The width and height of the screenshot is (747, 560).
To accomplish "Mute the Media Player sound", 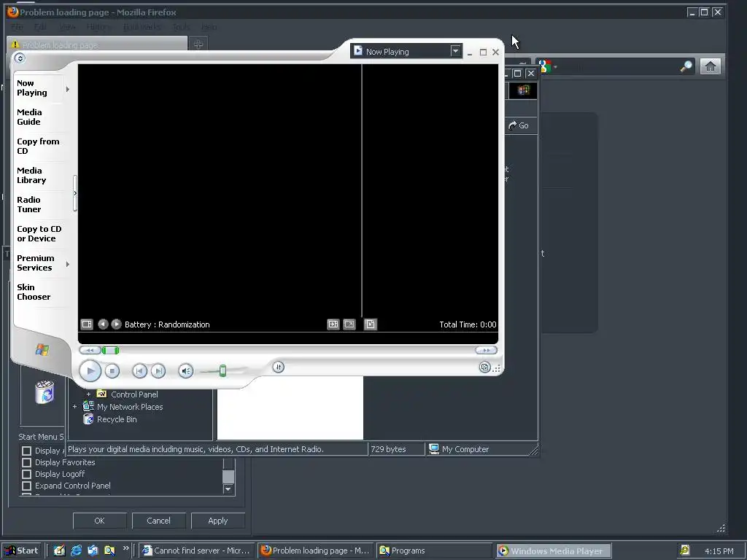I will (x=186, y=371).
